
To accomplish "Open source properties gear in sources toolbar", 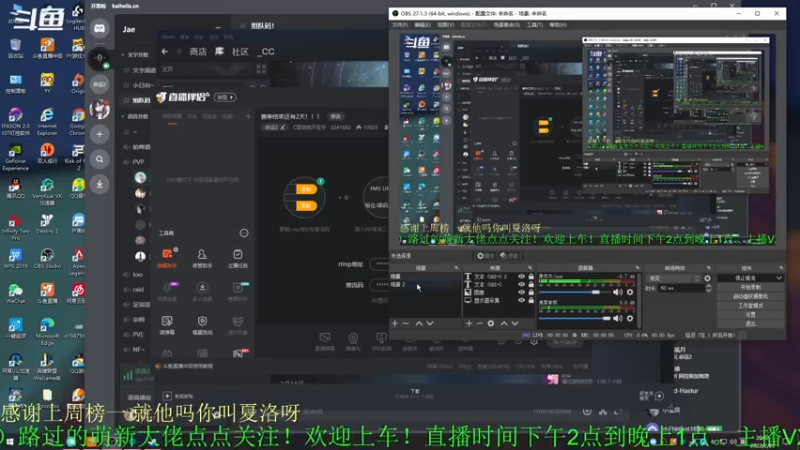I will (491, 323).
